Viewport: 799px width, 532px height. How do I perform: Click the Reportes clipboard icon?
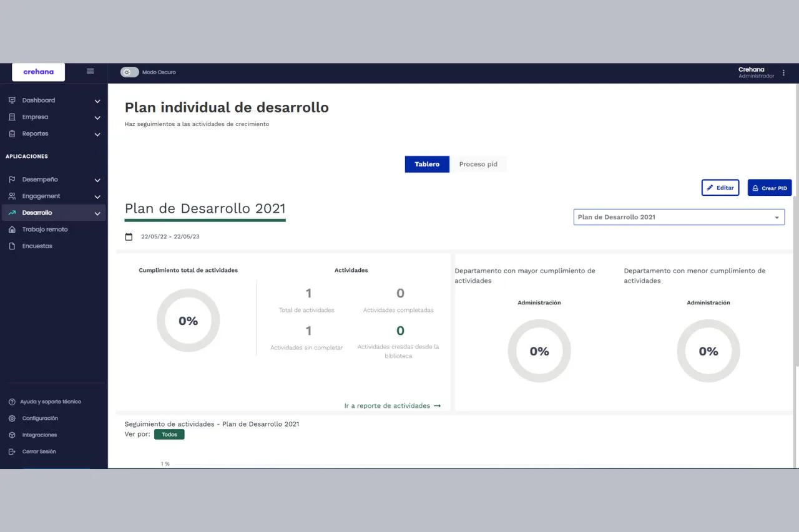12,133
